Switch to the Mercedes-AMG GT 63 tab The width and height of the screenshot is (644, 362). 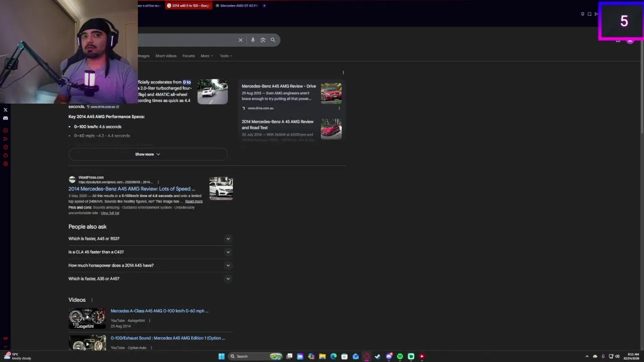pos(236,6)
